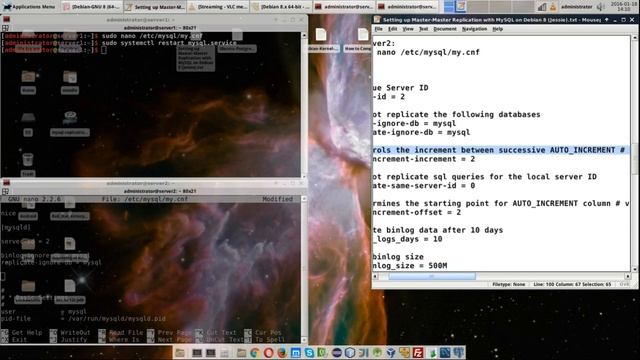
Task: Launch Firefox from the dock
Action: [282, 352]
